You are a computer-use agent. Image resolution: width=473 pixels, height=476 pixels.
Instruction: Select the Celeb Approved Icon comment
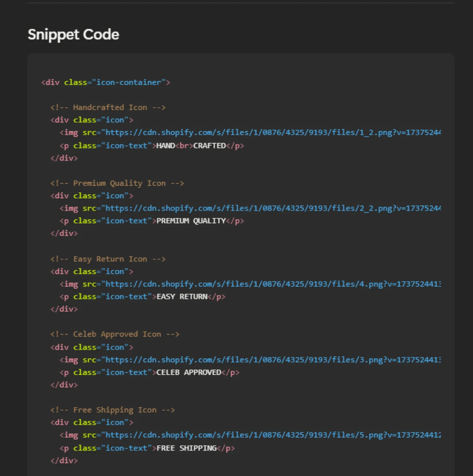(115, 334)
